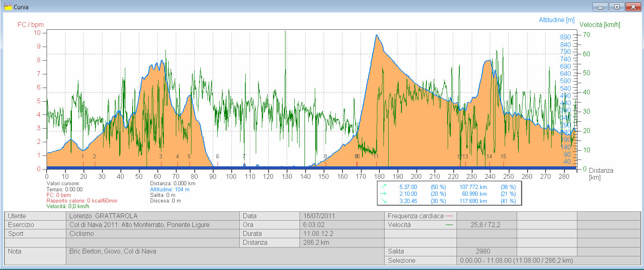644x270 pixels.
Task: Select lap marker 6 on the chart
Action: pyautogui.click(x=218, y=157)
